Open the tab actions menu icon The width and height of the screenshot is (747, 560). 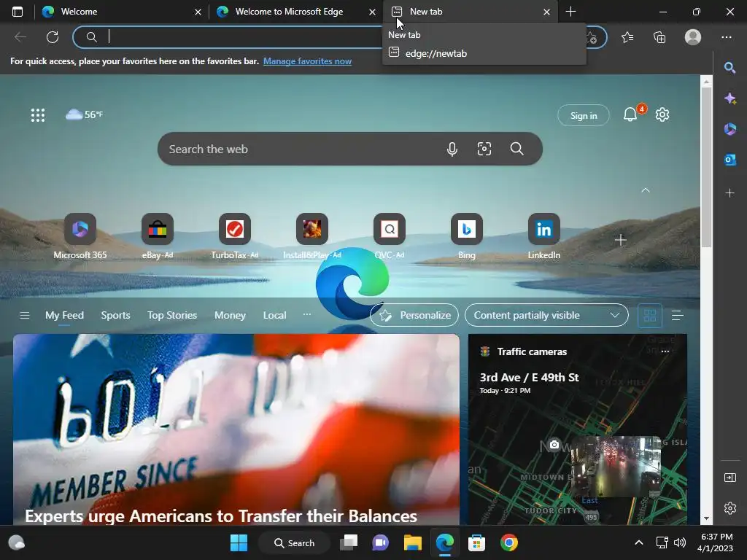pos(18,12)
